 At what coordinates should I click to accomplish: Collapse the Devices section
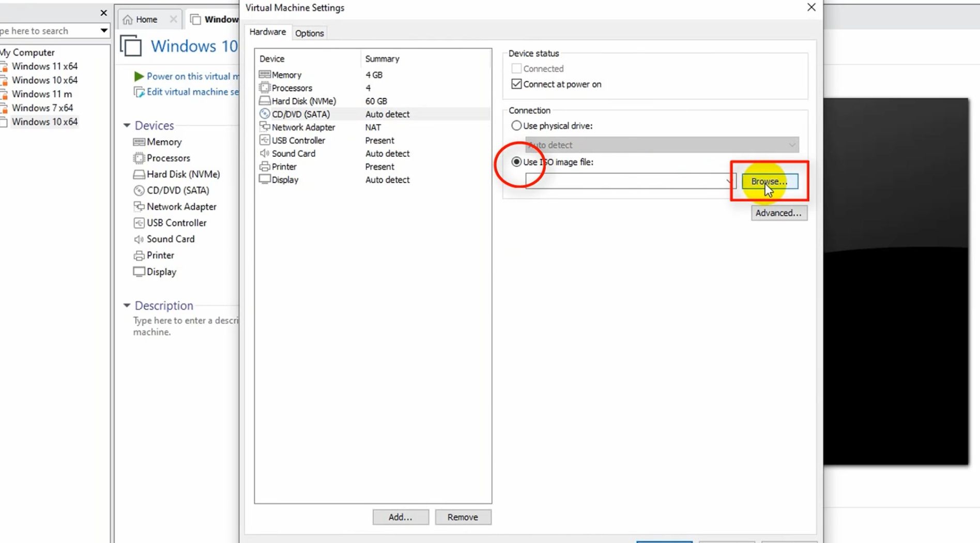pyautogui.click(x=127, y=126)
